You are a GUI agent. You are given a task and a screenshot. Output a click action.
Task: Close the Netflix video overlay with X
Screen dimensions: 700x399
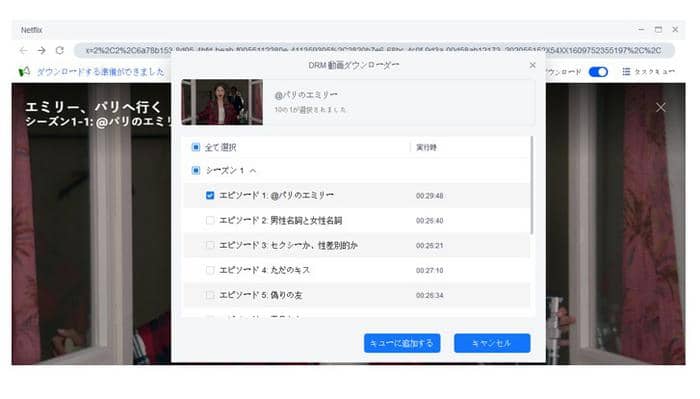[661, 107]
